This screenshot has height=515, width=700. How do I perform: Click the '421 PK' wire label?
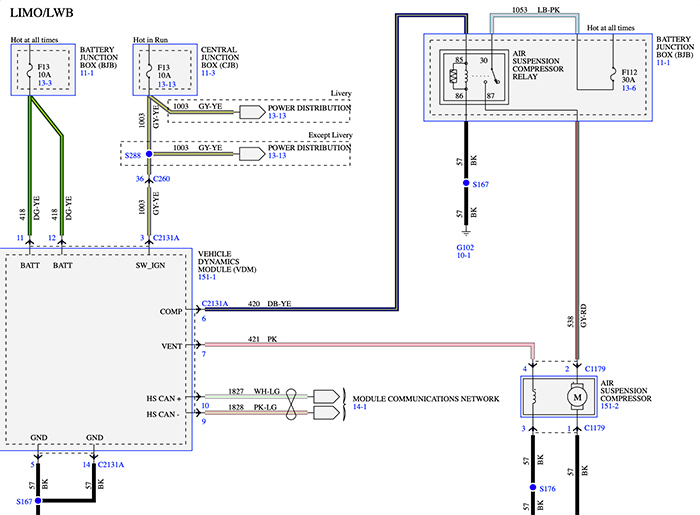pos(262,339)
